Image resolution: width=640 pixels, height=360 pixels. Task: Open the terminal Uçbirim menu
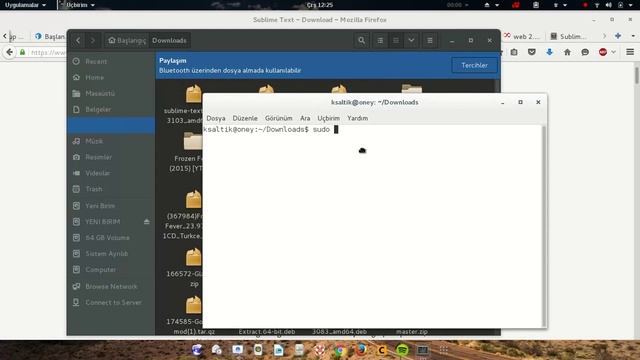pyautogui.click(x=328, y=118)
